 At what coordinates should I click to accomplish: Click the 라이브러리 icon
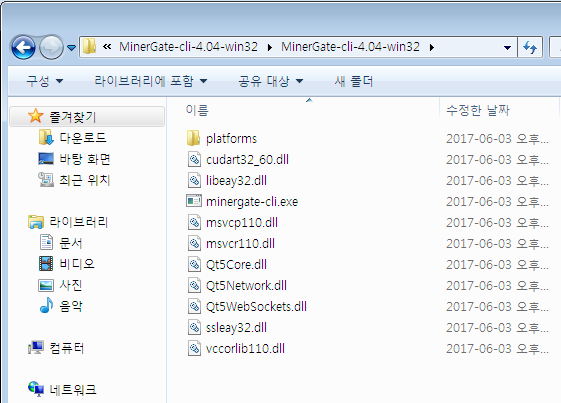tap(36, 222)
